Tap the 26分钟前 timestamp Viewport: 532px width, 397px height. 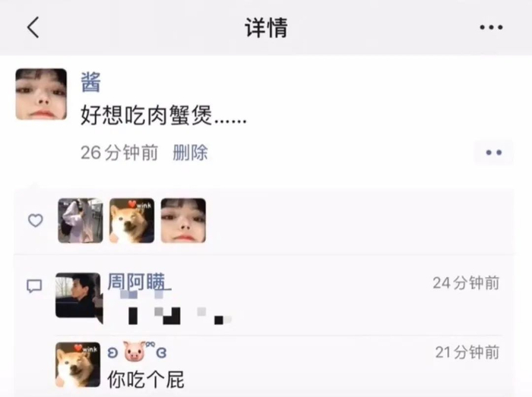coord(119,153)
